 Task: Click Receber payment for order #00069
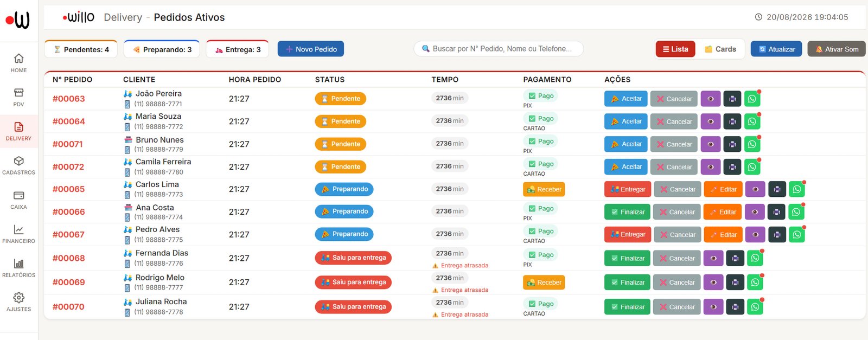click(544, 283)
